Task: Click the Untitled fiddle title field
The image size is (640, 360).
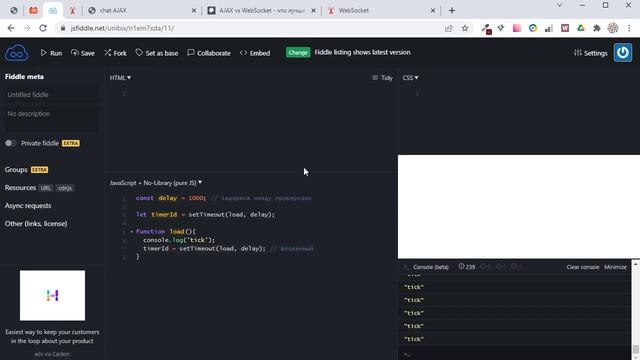Action: (x=51, y=95)
